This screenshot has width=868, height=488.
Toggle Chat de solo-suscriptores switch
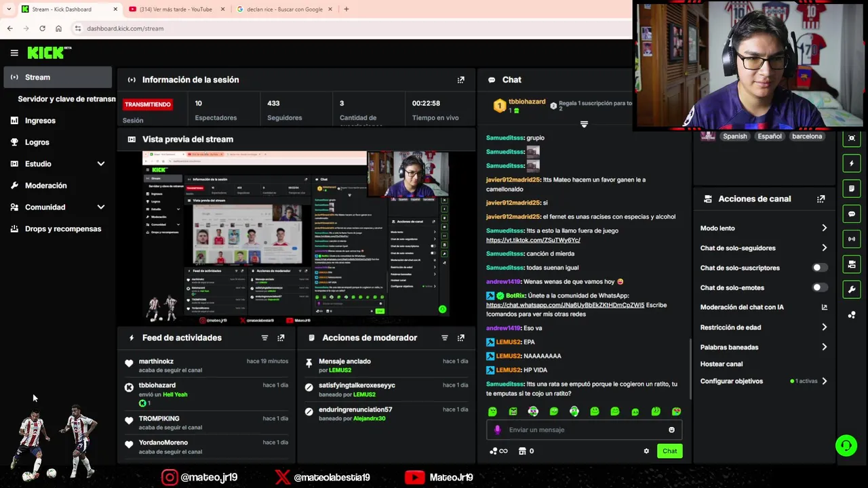(x=818, y=268)
